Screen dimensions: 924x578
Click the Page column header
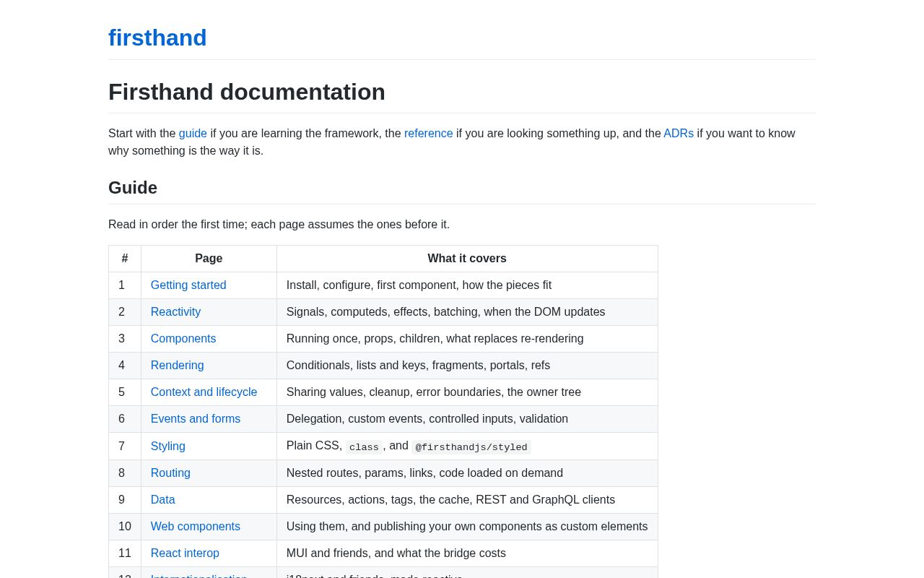click(209, 259)
